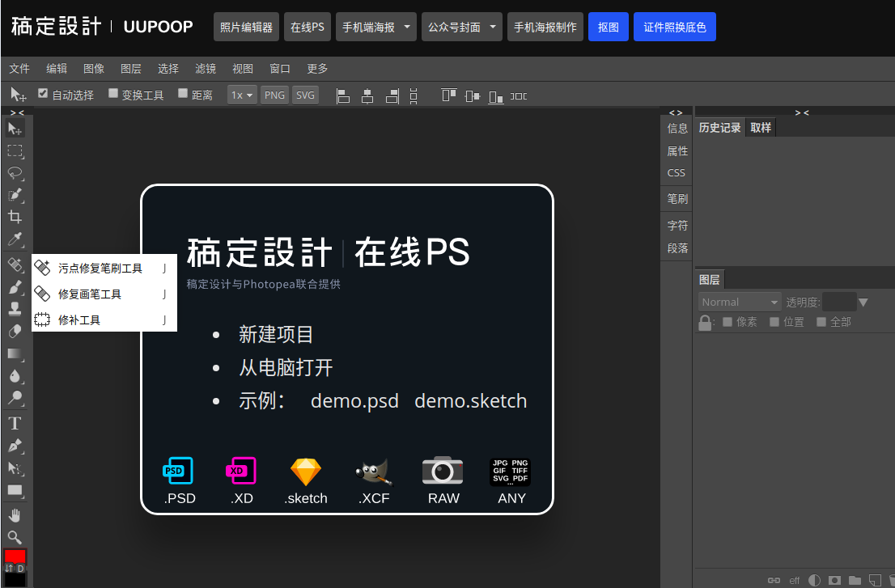The height and width of the screenshot is (588, 895).
Task: Toggle the 像素 lock checkbox
Action: click(x=727, y=322)
